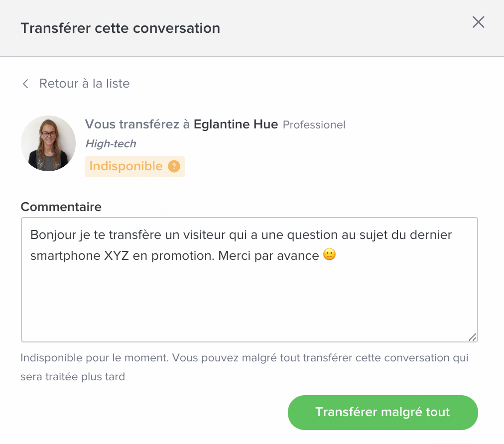Click the unavailable notice text below comment

tap(245, 367)
